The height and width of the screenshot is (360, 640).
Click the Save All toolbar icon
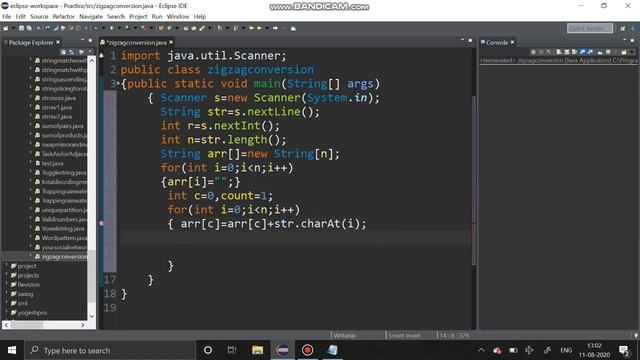coord(29,28)
